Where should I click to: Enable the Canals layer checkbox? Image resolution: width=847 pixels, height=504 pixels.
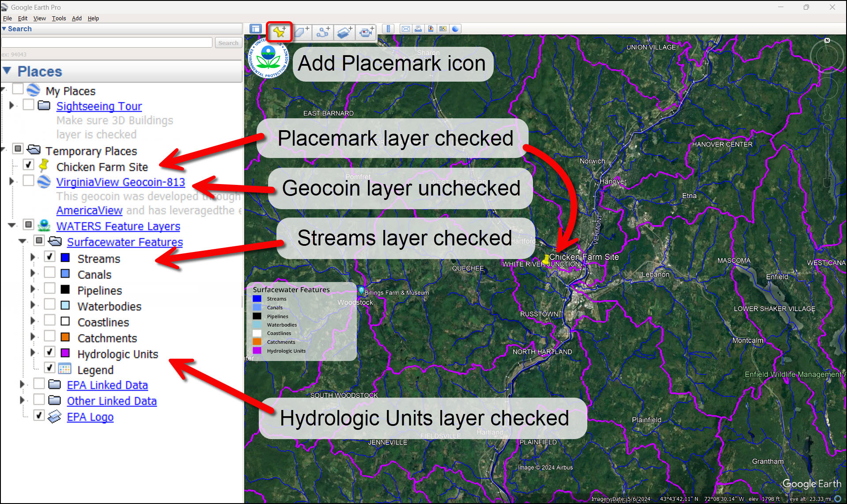pos(50,272)
